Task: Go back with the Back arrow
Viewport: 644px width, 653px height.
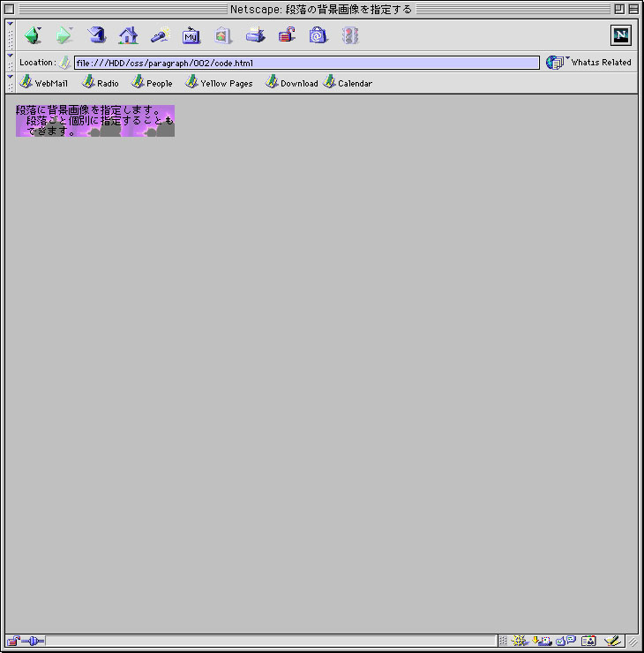Action: click(x=33, y=35)
